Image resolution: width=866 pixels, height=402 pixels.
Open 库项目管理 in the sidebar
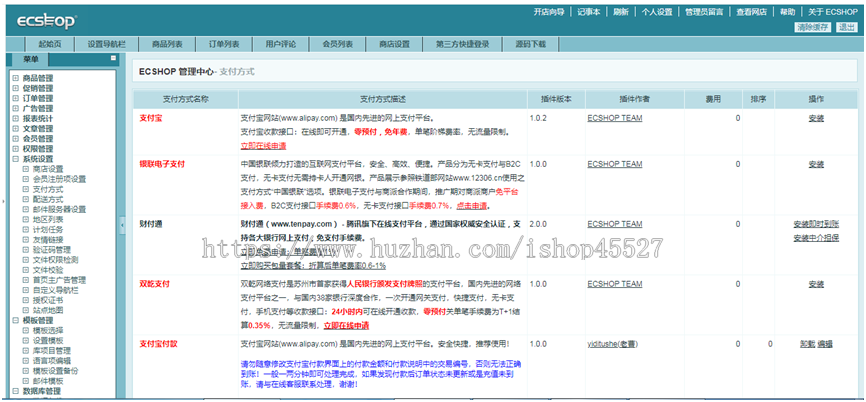(x=51, y=351)
